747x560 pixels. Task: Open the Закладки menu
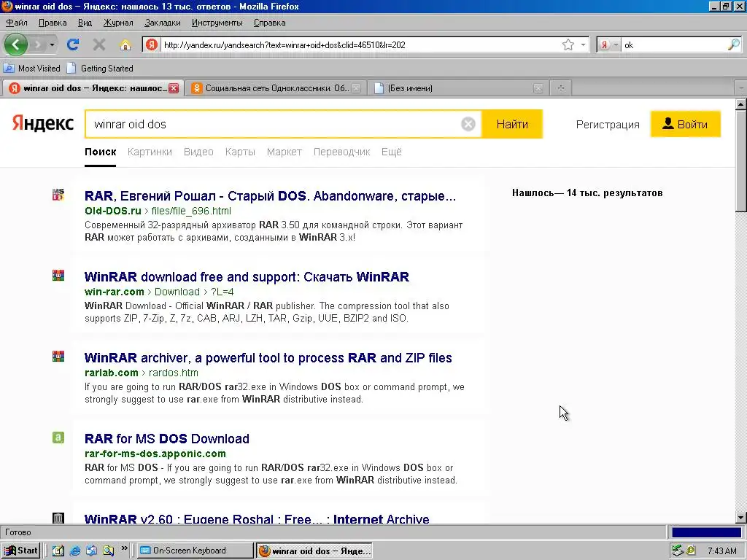[163, 23]
